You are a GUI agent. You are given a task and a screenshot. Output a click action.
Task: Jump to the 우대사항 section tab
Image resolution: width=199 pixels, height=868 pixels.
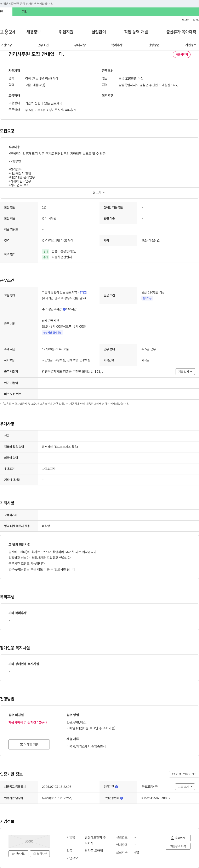coord(80,45)
